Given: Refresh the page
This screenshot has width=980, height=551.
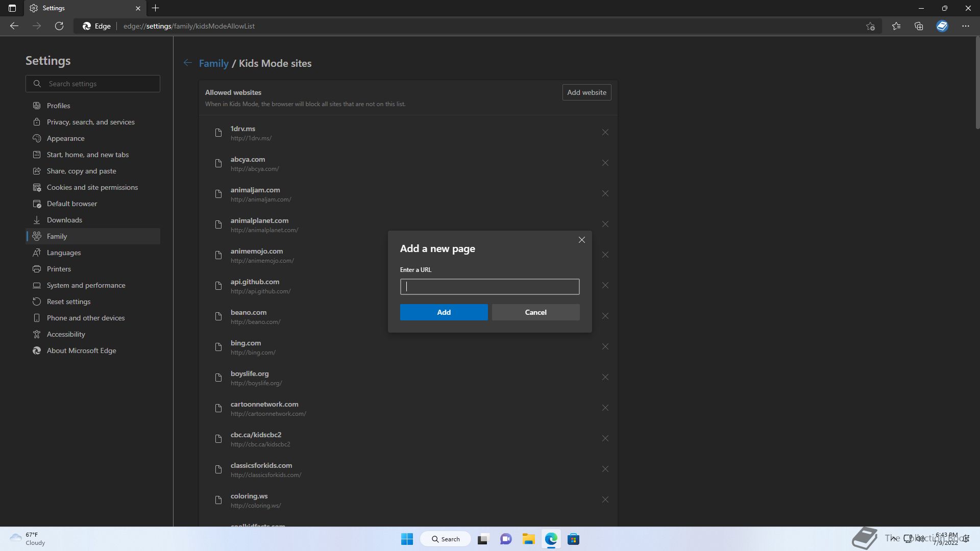Looking at the screenshot, I should click(x=59, y=26).
